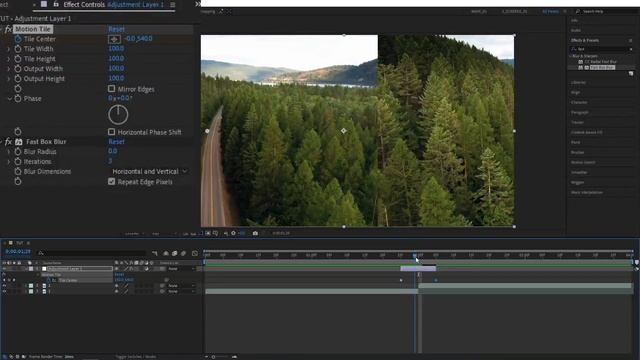
Task: Toggle Iterations stopwatch
Action: point(18,161)
